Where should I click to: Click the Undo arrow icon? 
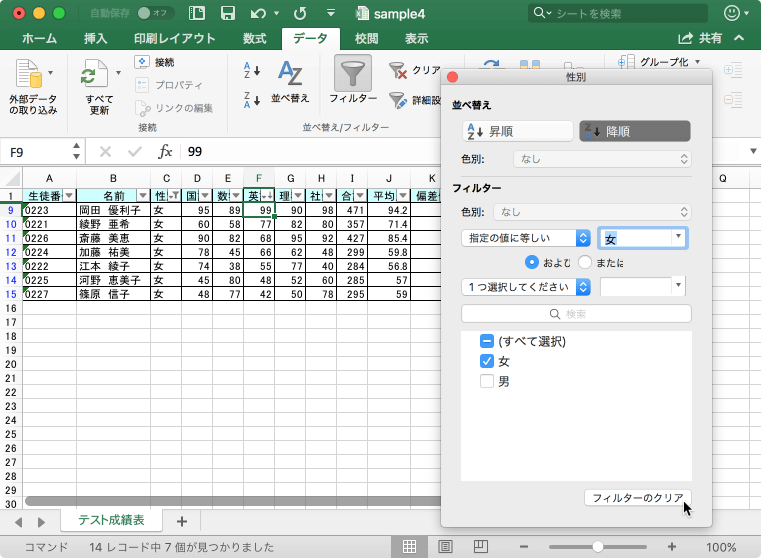[x=259, y=13]
